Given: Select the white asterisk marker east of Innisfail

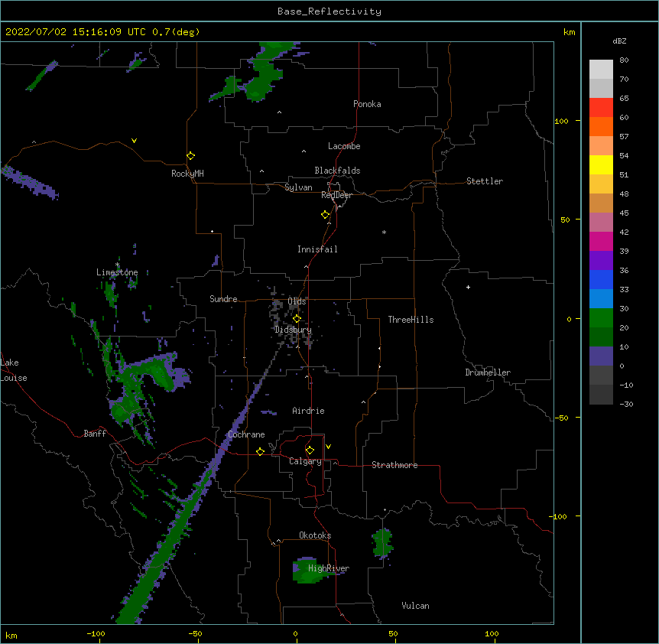Looking at the screenshot, I should 384,232.
